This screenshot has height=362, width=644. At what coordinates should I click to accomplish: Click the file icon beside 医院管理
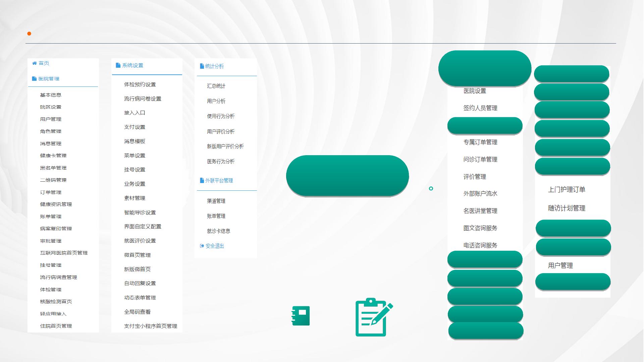coord(34,79)
